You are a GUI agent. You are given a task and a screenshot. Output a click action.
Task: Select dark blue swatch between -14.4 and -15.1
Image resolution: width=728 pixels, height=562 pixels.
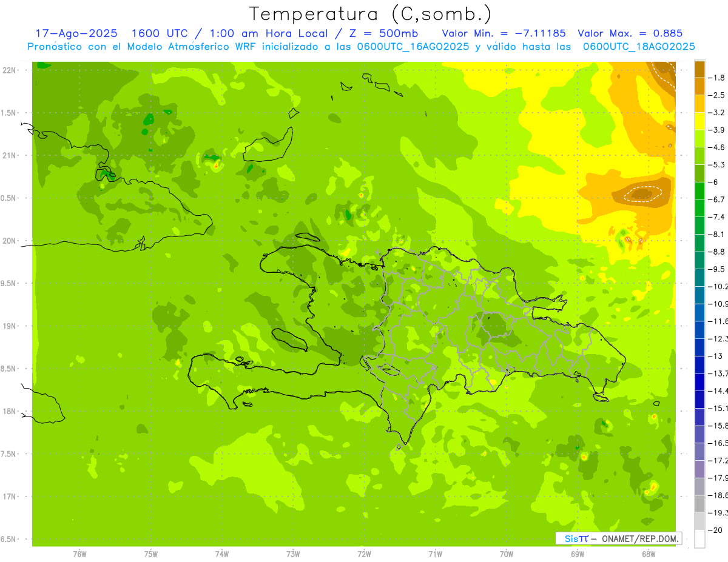pos(699,400)
